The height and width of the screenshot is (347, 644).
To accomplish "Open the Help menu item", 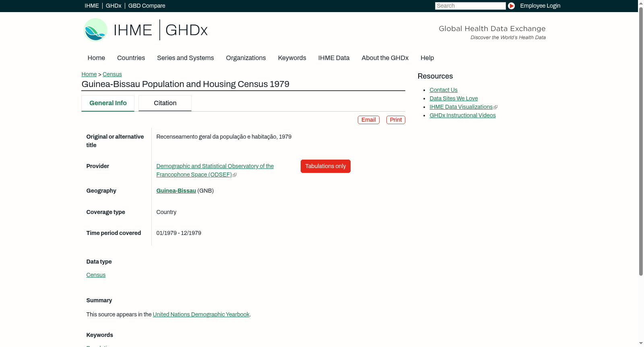I will [x=427, y=58].
